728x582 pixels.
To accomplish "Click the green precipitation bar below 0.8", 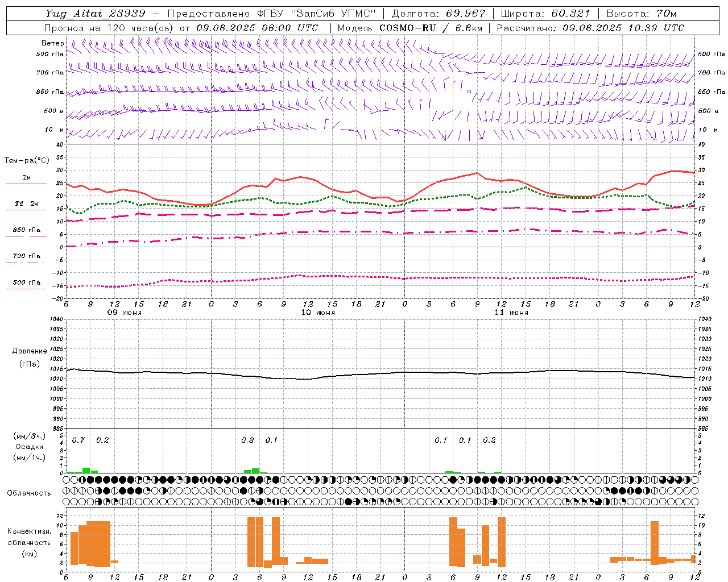I will click(x=256, y=471).
